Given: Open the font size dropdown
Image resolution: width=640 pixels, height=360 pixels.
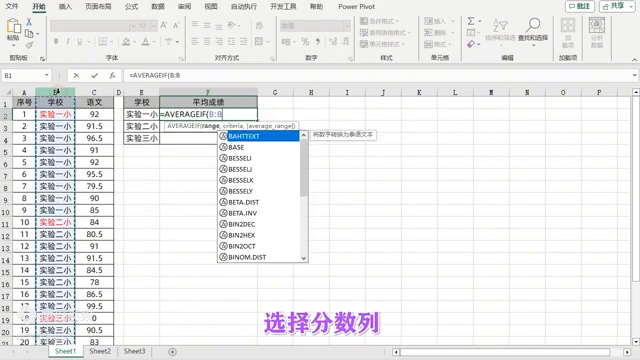Looking at the screenshot, I should (154, 26).
